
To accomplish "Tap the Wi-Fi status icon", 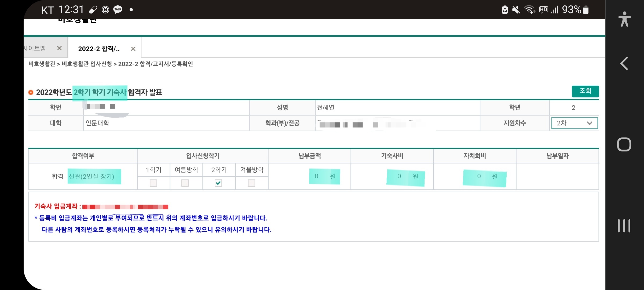I will tap(530, 10).
